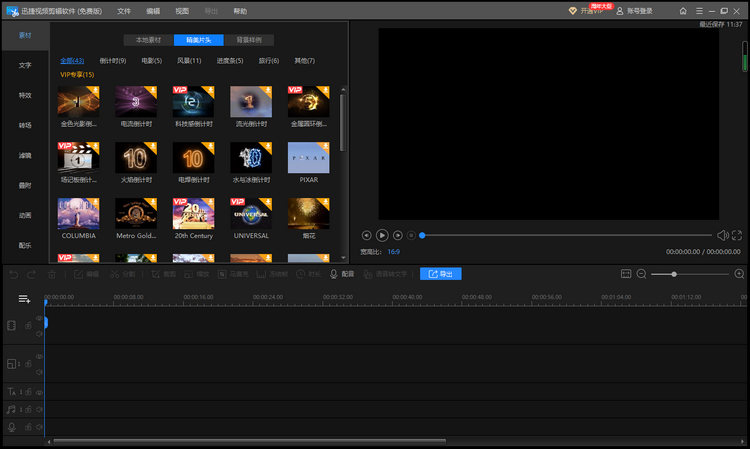The image size is (750, 449).
Task: Filter templates by 电影(5) movie
Action: pyautogui.click(x=152, y=61)
